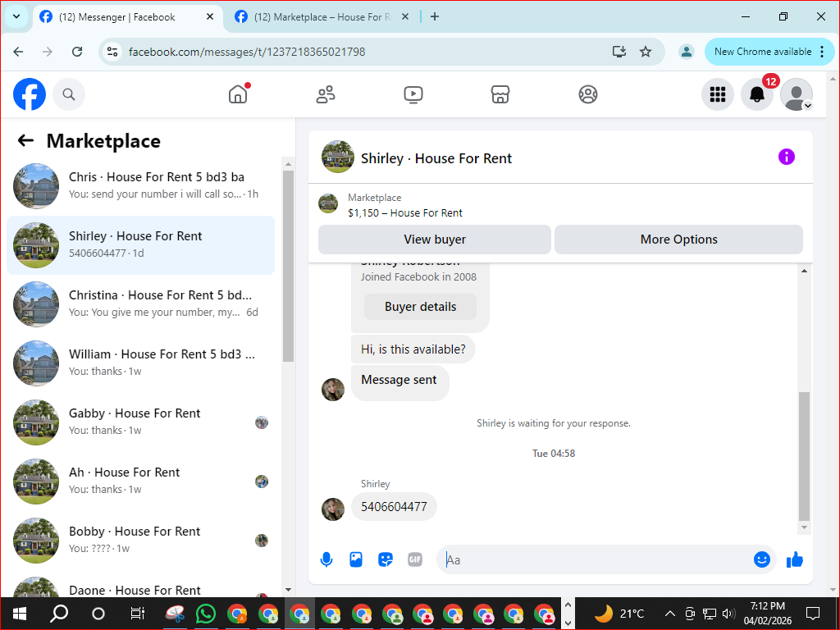
Task: Open a new browser tab
Action: (x=435, y=16)
